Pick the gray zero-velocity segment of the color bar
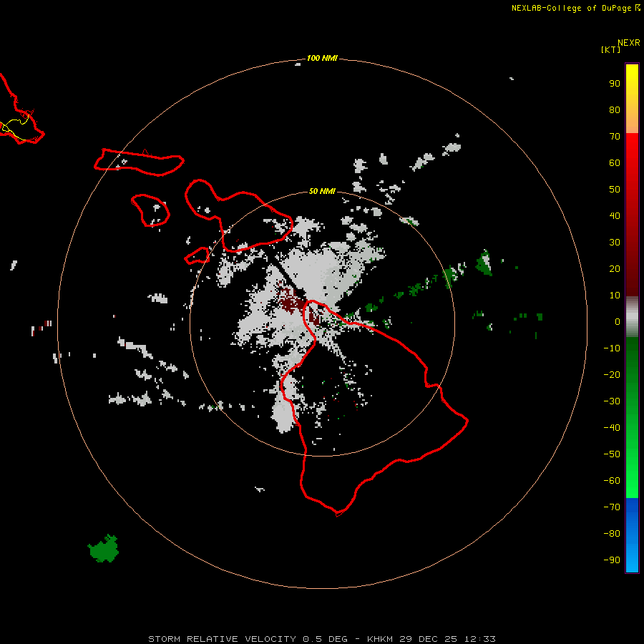The width and height of the screenshot is (644, 644). pos(632,317)
